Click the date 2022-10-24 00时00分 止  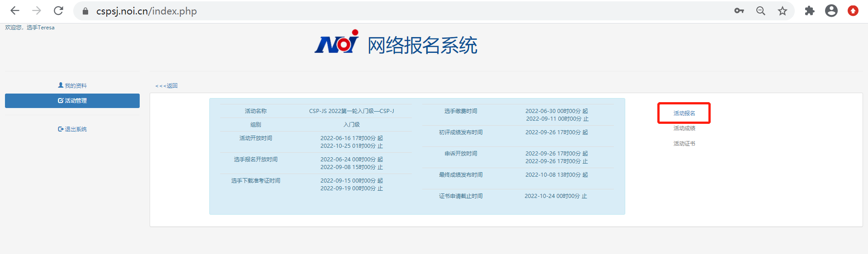pos(556,196)
